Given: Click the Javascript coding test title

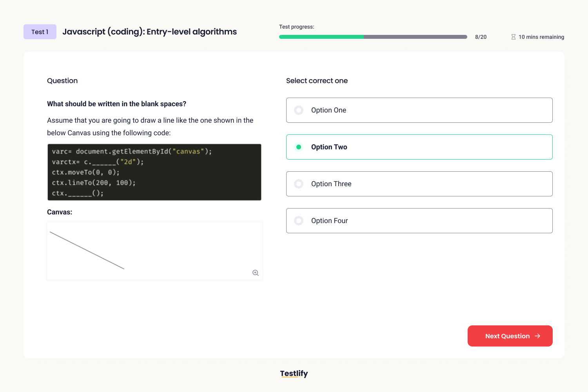Looking at the screenshot, I should click(150, 31).
